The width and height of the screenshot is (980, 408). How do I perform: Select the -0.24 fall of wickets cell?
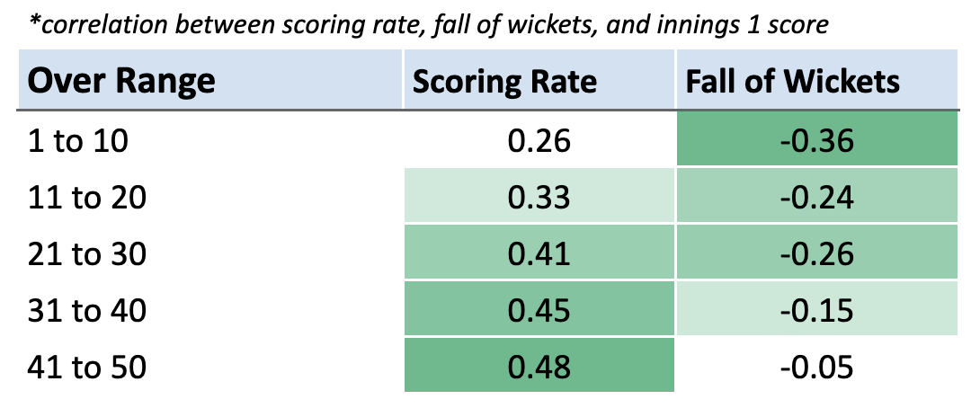pos(816,198)
